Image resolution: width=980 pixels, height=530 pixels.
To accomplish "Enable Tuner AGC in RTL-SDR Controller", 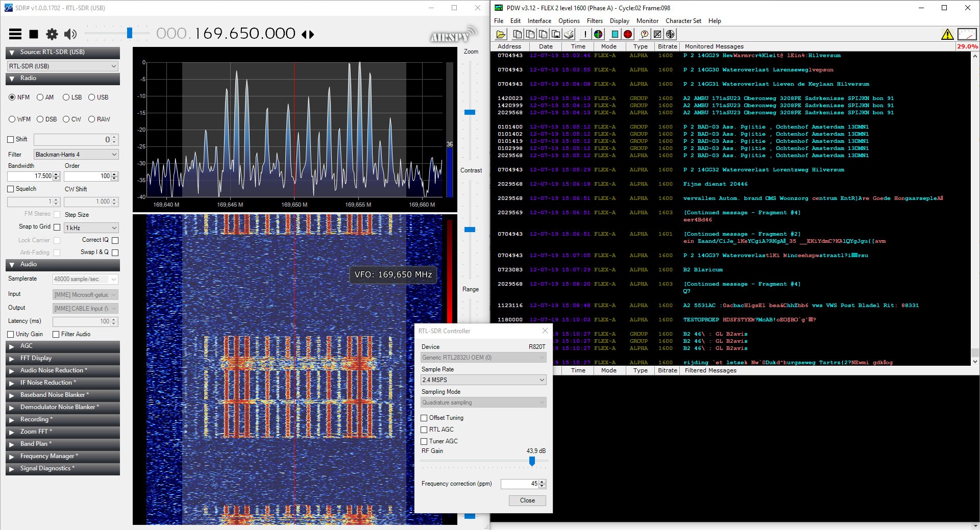I will tap(424, 441).
